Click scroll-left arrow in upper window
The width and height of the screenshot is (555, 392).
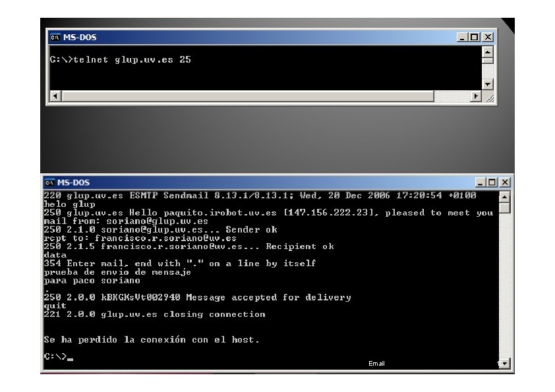coord(55,96)
